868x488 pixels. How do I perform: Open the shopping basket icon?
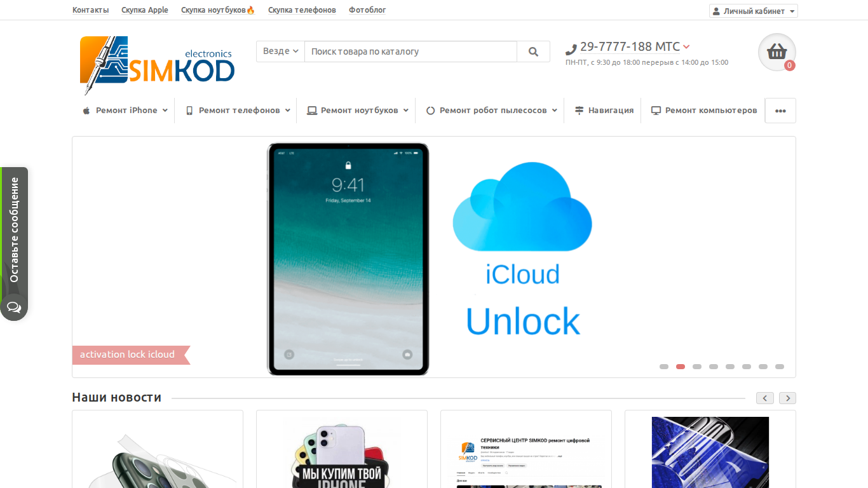776,52
